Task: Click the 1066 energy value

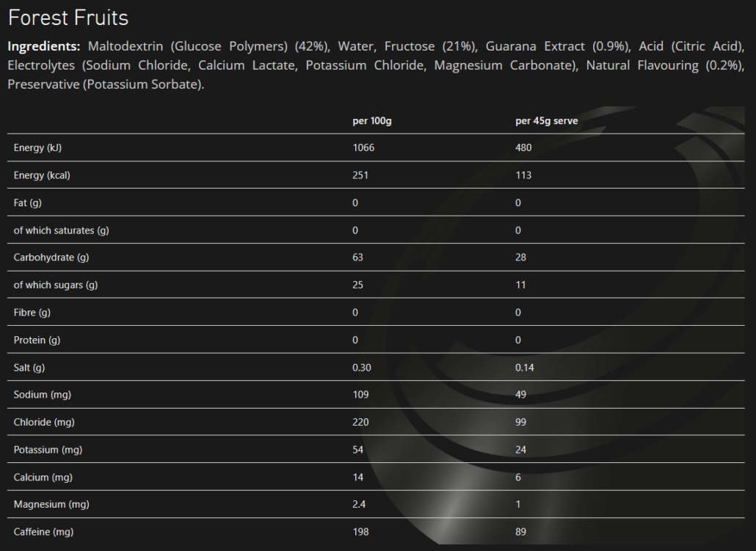Action: [x=363, y=148]
